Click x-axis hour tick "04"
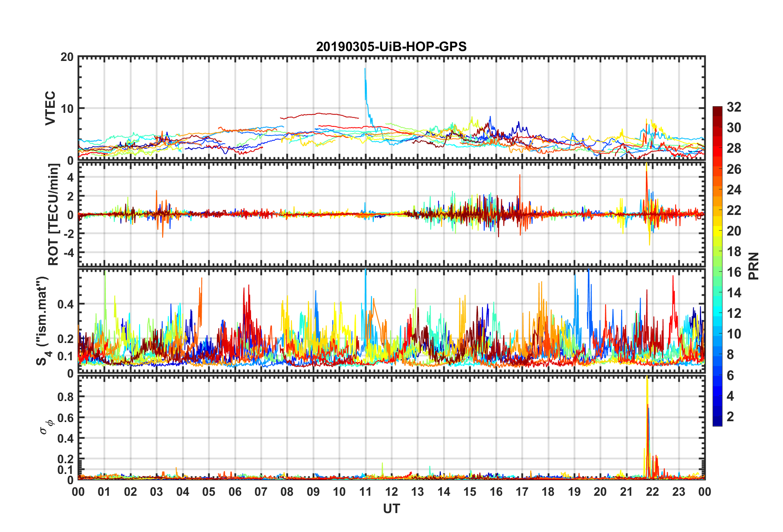 [183, 492]
